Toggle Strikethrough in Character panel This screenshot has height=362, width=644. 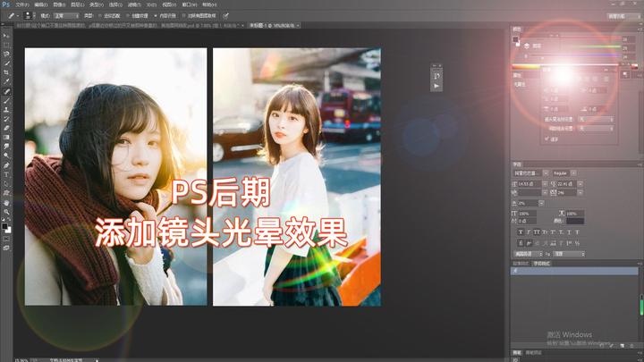578,232
